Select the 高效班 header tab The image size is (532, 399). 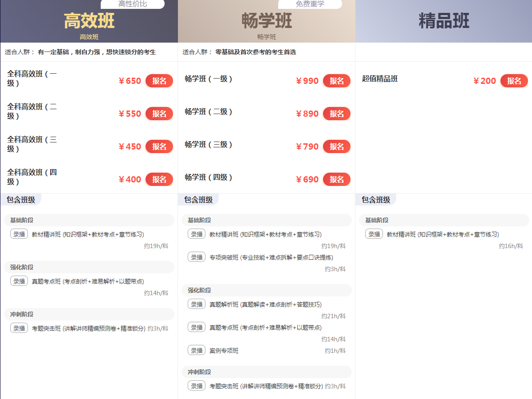click(x=89, y=21)
